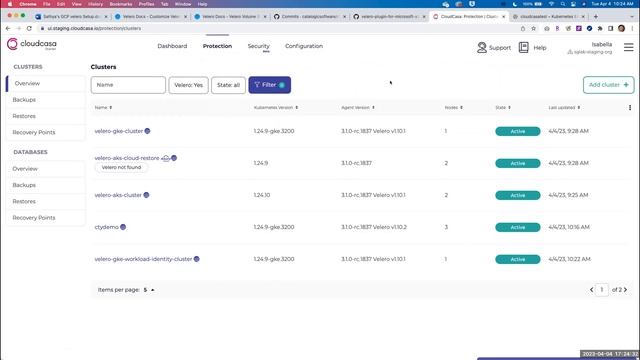The image size is (640, 360).
Task: Click info icon next to velero-gke-cluster
Action: pyautogui.click(x=147, y=131)
